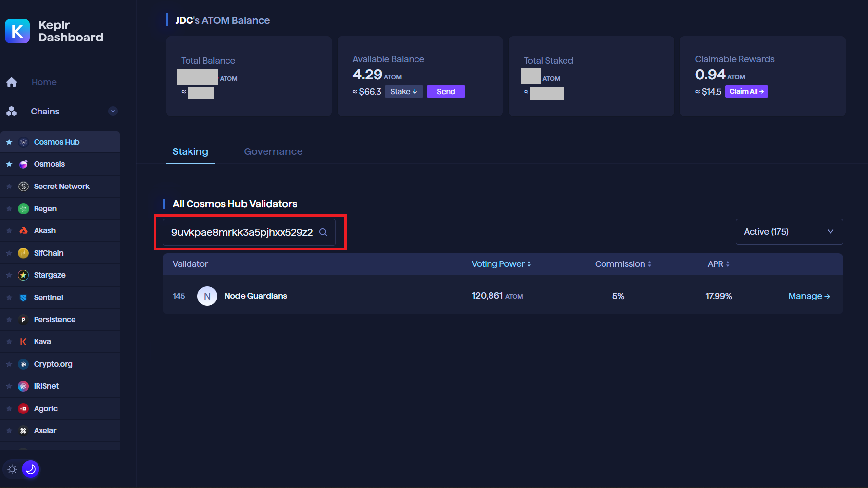Favorite Regen star

pos(9,209)
